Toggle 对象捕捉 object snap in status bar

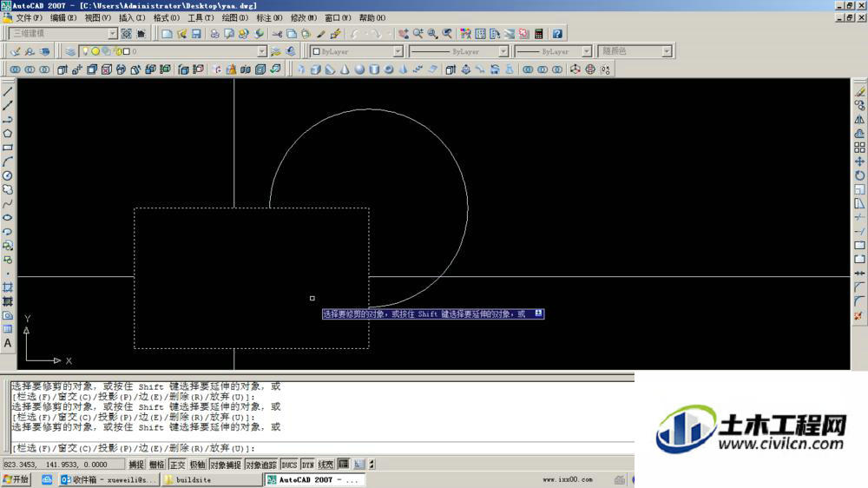click(226, 465)
